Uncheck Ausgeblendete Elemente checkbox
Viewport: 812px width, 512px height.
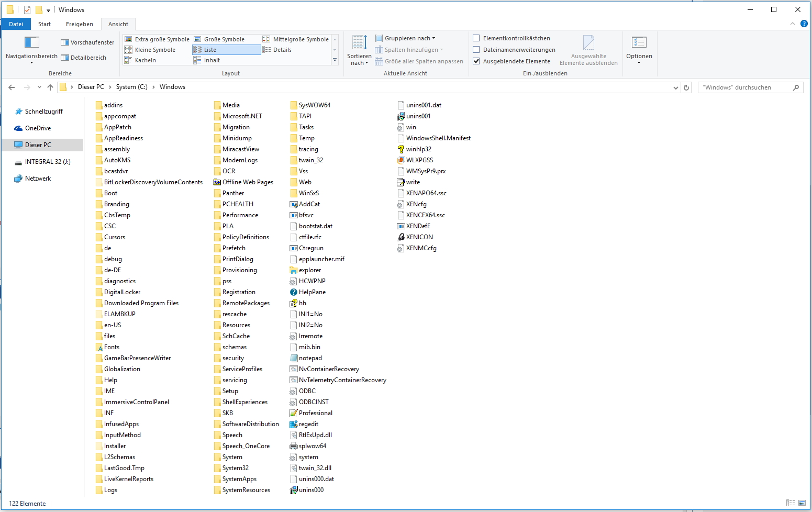476,61
